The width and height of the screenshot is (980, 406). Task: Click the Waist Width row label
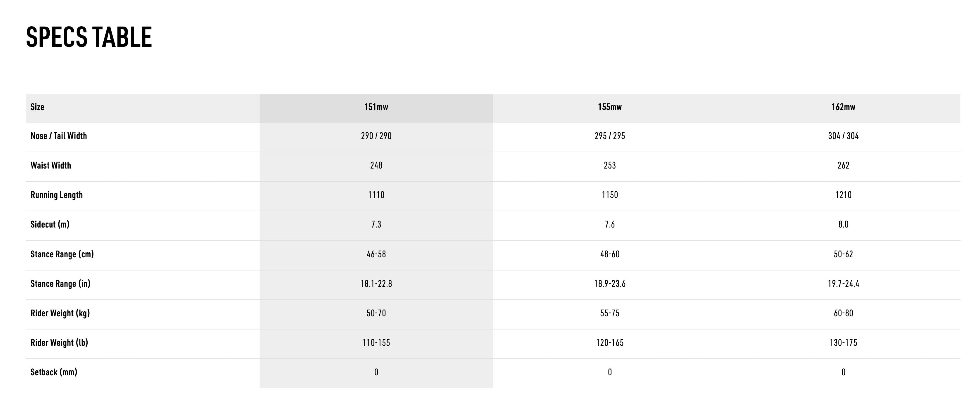tap(51, 166)
